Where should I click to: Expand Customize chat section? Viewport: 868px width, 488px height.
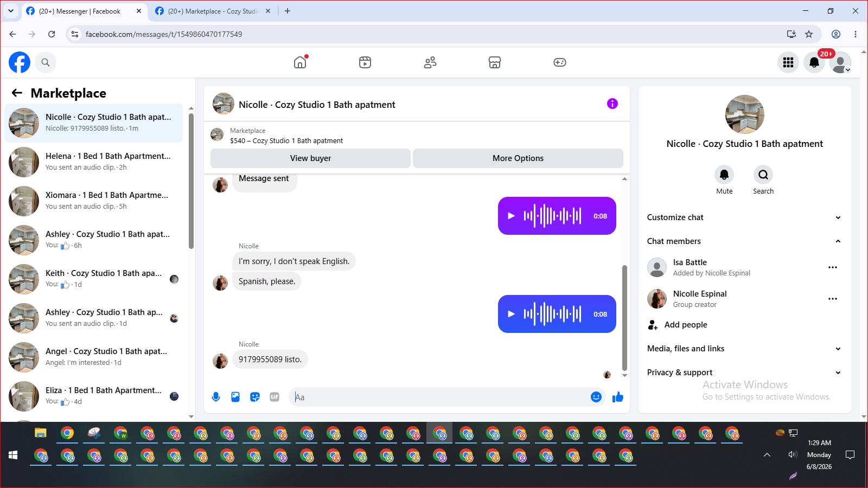(744, 217)
